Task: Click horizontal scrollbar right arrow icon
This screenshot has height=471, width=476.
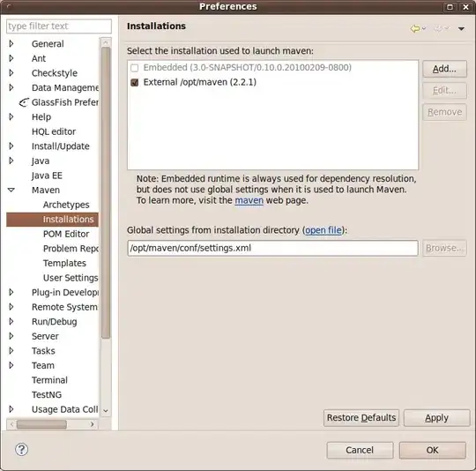Action: 93,424
